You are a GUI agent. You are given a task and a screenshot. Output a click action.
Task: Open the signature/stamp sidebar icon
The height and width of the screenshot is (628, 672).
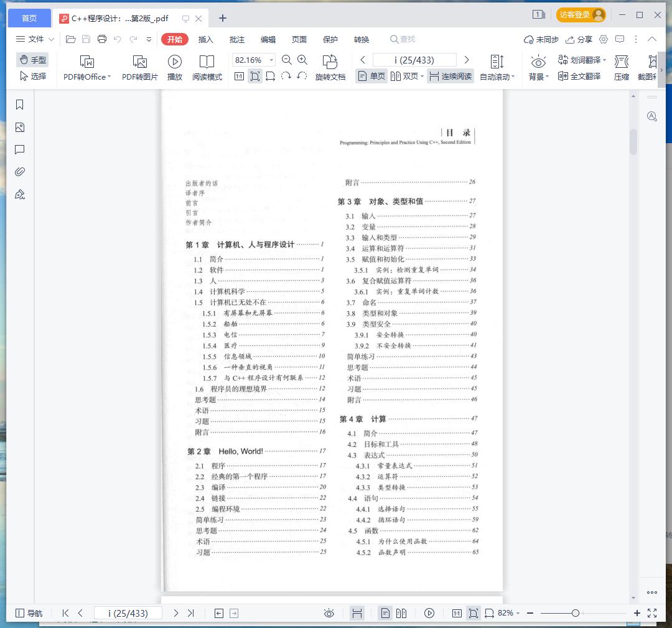coord(20,195)
